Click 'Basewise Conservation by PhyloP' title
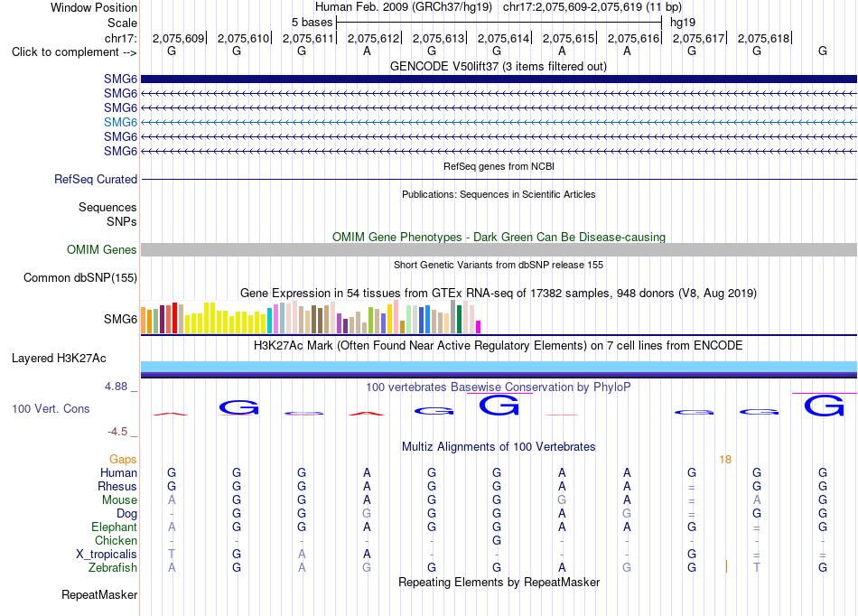 click(498, 387)
